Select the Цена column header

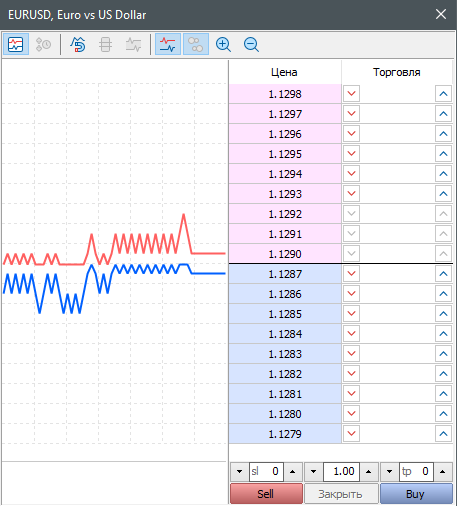284,72
